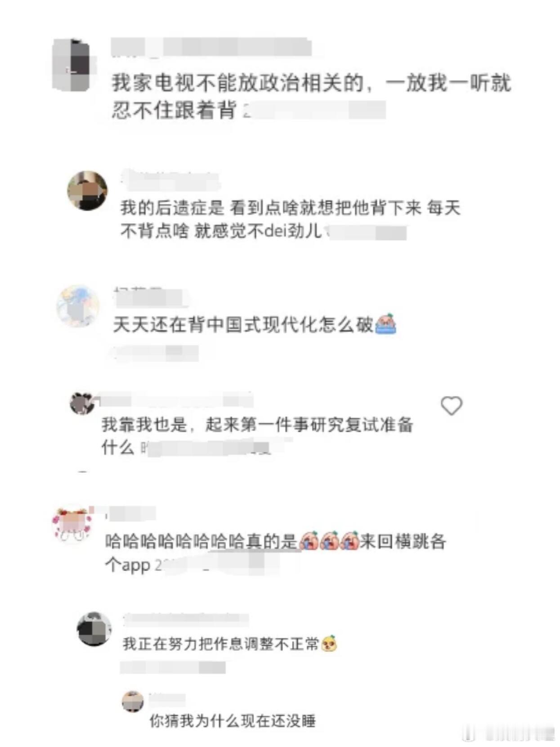Open avatar beside the 我的后遗症是 comment
This screenshot has width=560, height=747.
pyautogui.click(x=87, y=190)
